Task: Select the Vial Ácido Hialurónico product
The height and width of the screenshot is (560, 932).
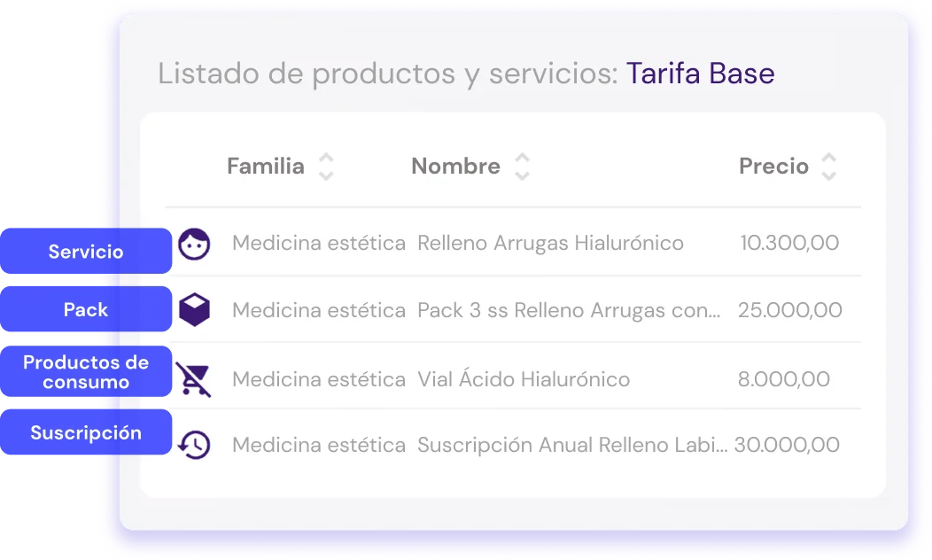Action: point(524,378)
